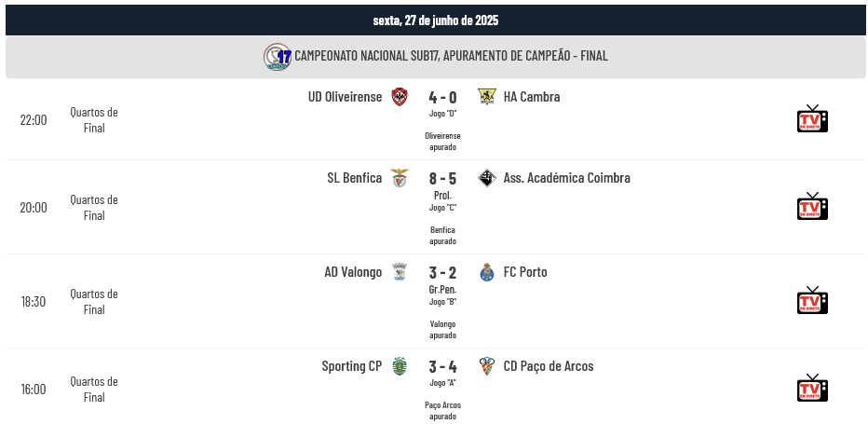Open live TV for Benfica vs Académica
The width and height of the screenshot is (868, 424).
tap(812, 206)
